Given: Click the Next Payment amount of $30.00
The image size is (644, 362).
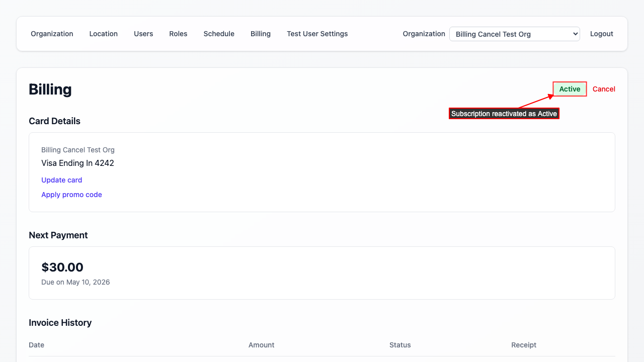Looking at the screenshot, I should pyautogui.click(x=62, y=267).
